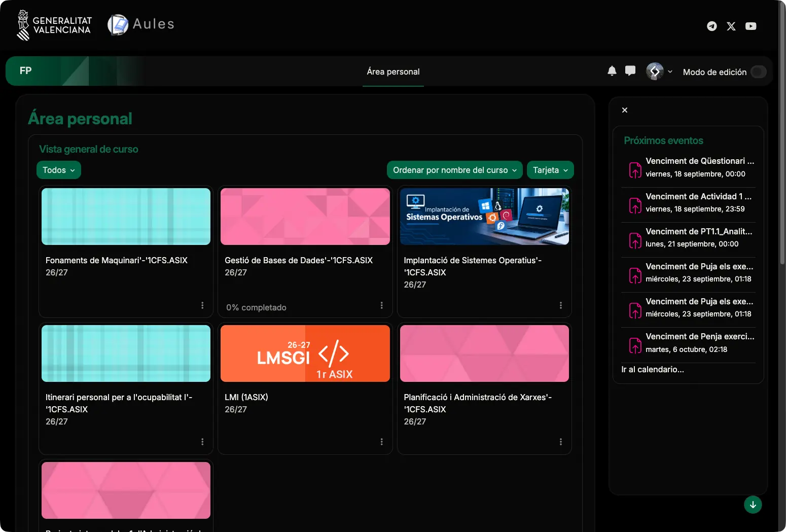Open actions menu for Planificació i Administració de Xarxes
This screenshot has height=532, width=786.
tap(561, 442)
